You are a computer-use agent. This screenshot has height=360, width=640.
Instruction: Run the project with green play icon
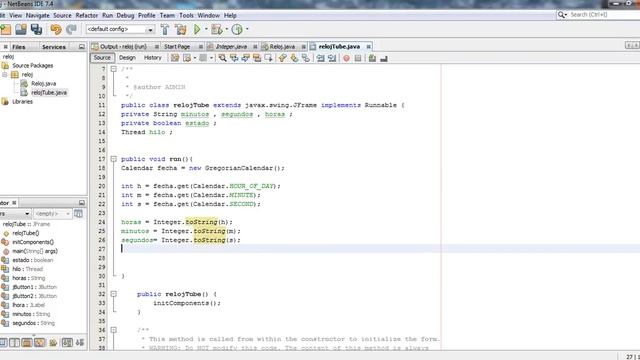coord(197,29)
